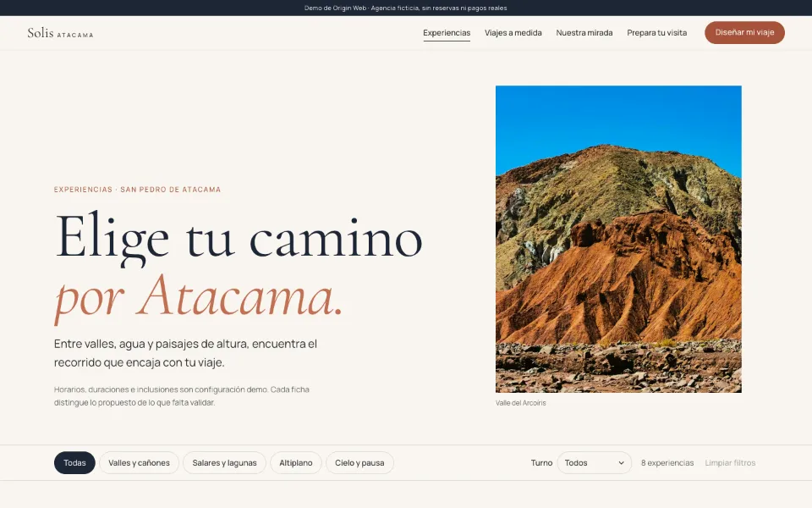812x508 pixels.
Task: Click the 8 experiencias count text
Action: [667, 463]
